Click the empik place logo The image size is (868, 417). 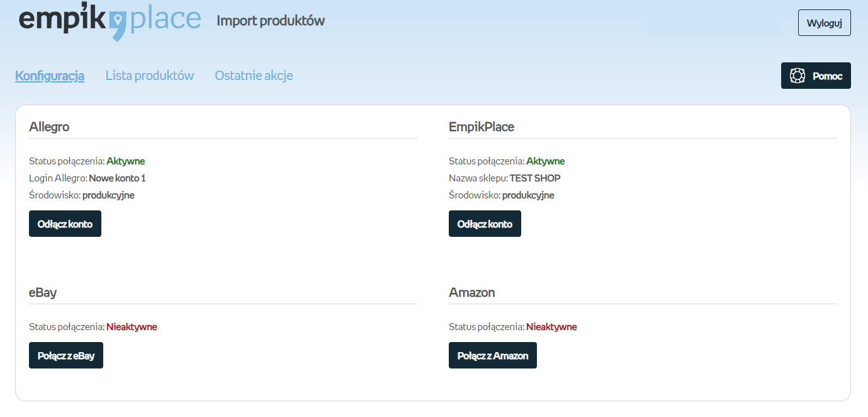pos(110,21)
